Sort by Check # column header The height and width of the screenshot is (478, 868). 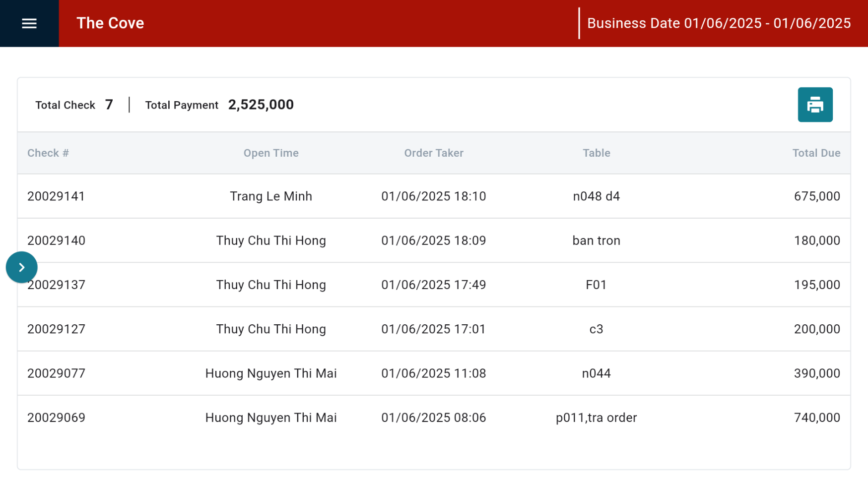click(48, 153)
